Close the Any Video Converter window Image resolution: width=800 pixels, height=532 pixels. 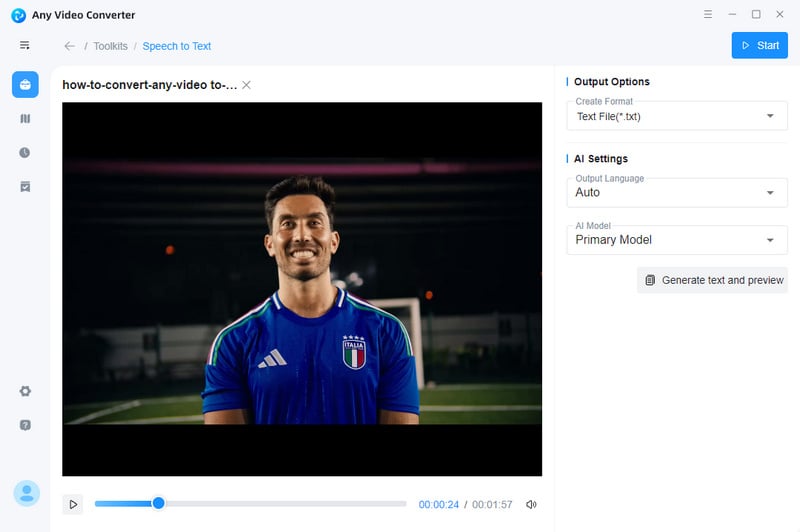pos(780,14)
